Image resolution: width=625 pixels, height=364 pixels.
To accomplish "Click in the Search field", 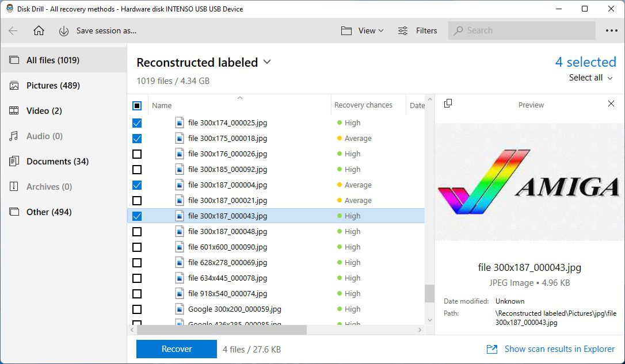I will click(522, 30).
